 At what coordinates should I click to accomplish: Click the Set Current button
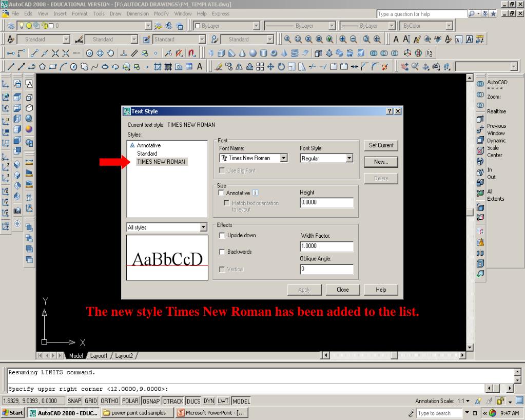381,145
